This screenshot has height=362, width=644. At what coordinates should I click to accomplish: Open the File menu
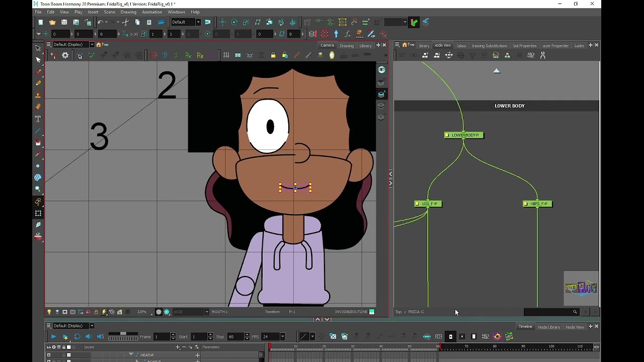pos(38,12)
